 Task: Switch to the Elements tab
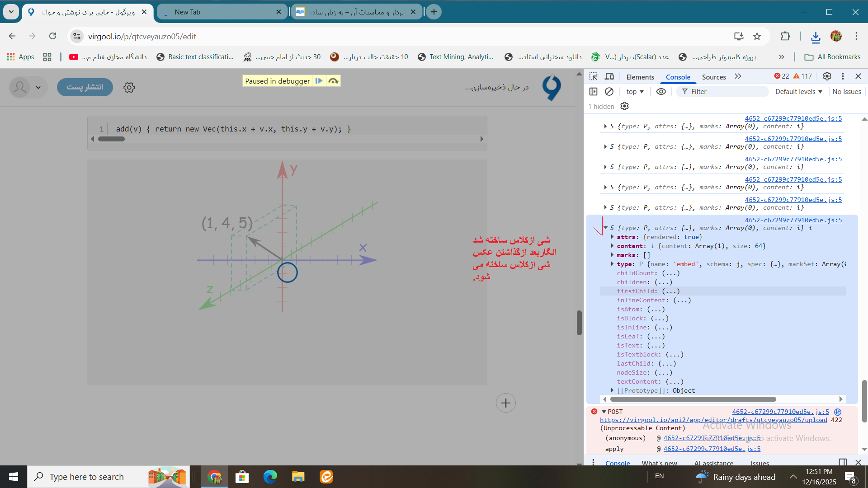[640, 77]
